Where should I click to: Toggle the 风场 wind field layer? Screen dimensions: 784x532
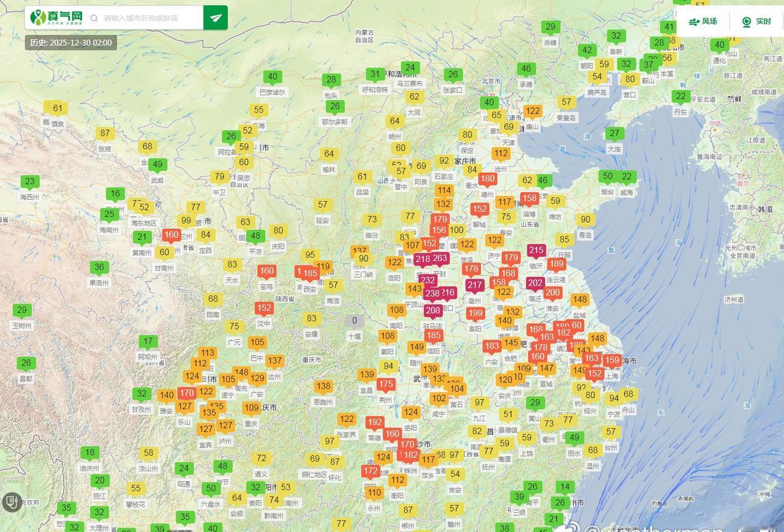click(703, 21)
